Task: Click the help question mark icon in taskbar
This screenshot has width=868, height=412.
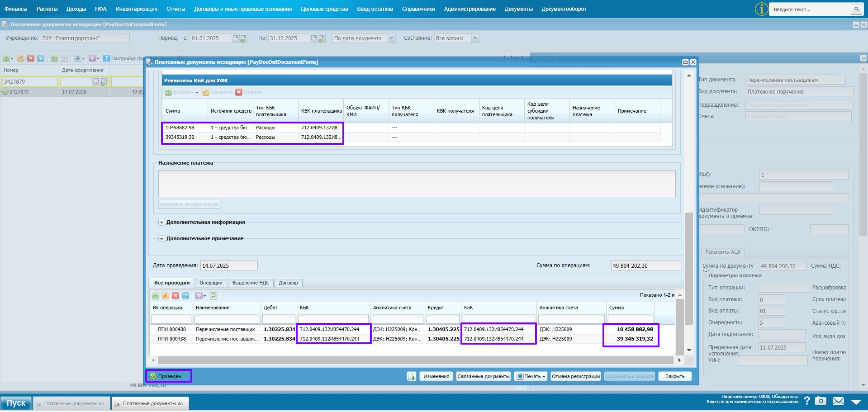Action: [806, 401]
